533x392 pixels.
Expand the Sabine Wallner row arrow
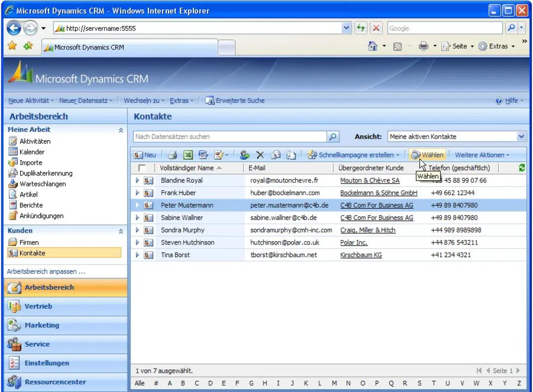coord(137,218)
